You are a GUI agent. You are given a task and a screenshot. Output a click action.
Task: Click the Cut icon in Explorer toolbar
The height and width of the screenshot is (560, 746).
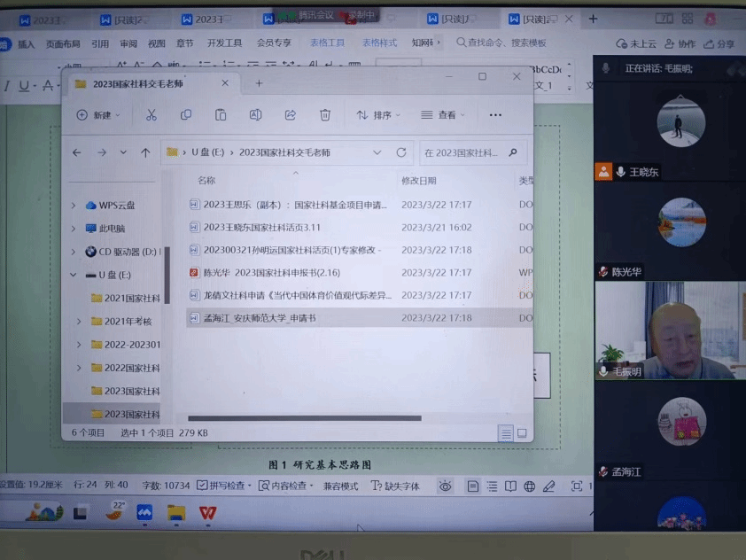pyautogui.click(x=151, y=115)
